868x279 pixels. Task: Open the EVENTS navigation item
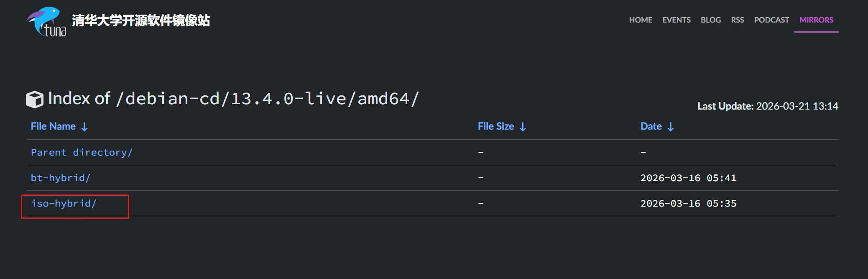click(677, 20)
